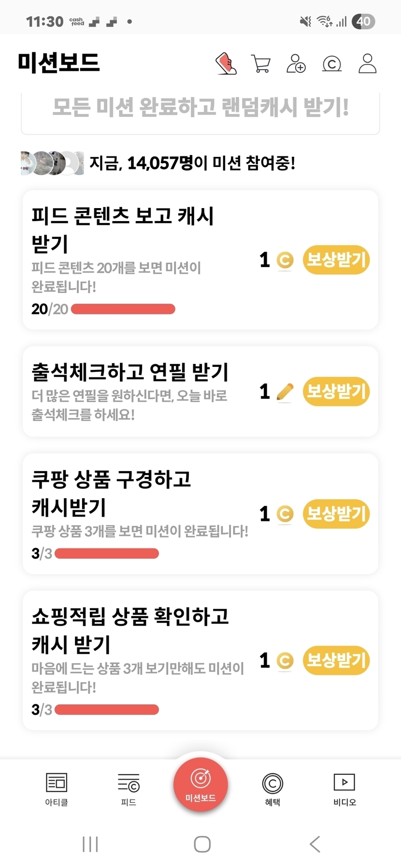Claim reward for 피드 콘텐츠 mission
The width and height of the screenshot is (401, 868).
pyautogui.click(x=336, y=260)
